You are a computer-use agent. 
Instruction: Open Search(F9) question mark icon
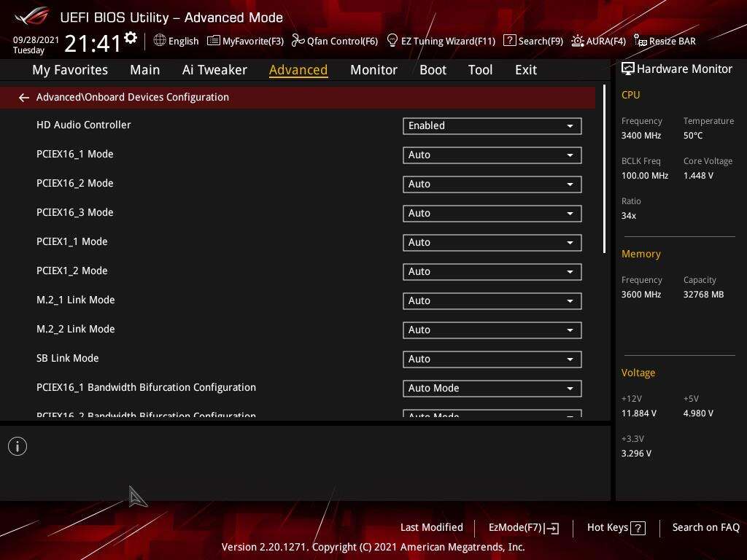coord(510,41)
